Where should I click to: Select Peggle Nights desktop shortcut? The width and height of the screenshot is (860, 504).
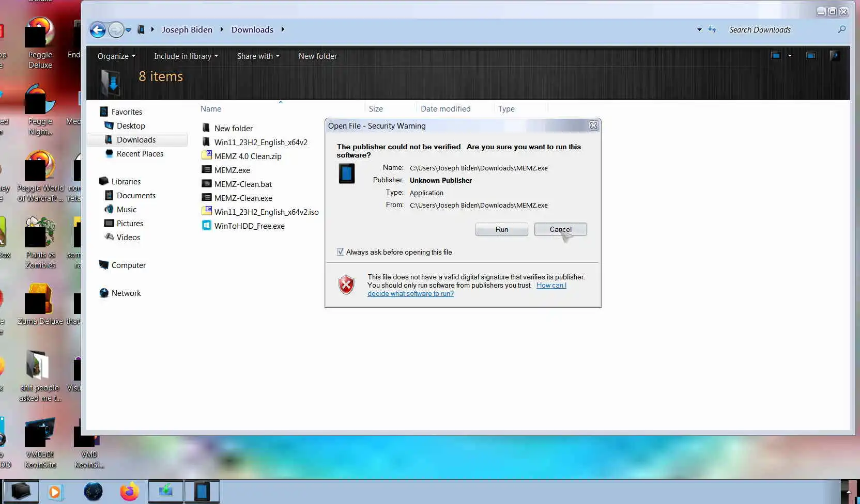pyautogui.click(x=40, y=109)
